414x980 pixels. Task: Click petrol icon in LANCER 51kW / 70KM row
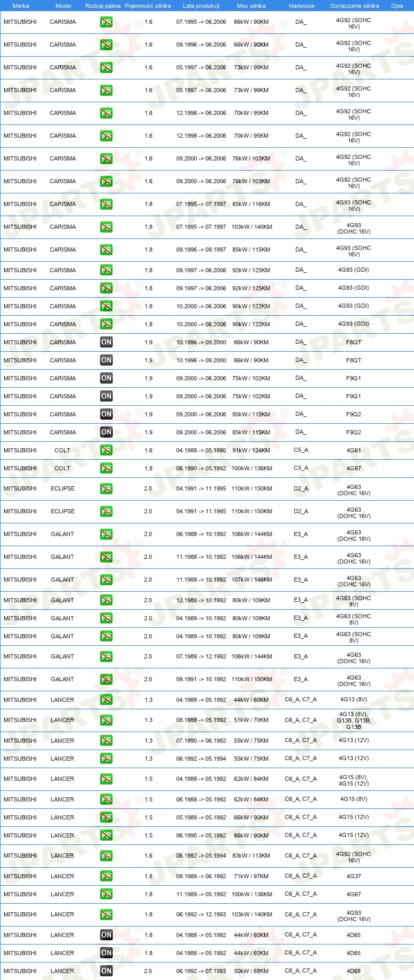106,720
